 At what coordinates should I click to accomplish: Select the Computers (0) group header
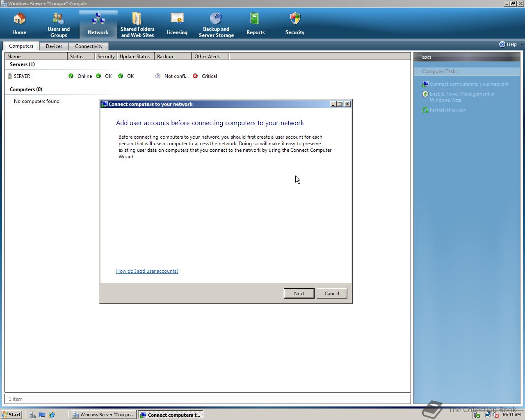[26, 89]
